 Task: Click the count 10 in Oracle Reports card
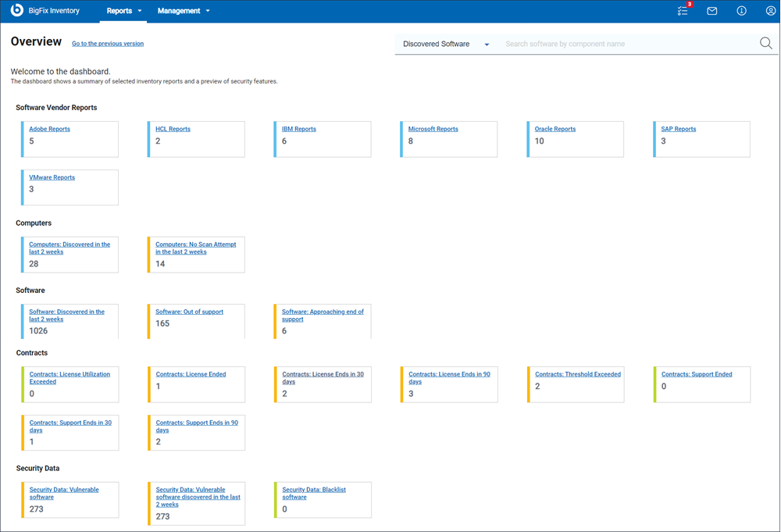point(540,141)
